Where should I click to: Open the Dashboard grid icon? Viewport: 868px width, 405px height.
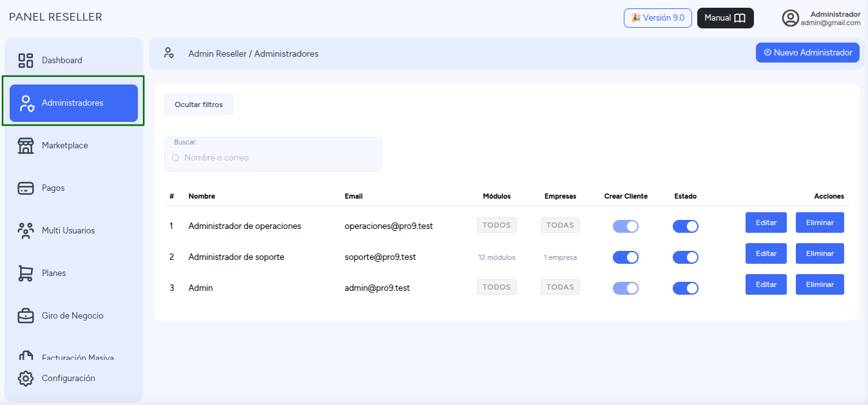pos(26,61)
